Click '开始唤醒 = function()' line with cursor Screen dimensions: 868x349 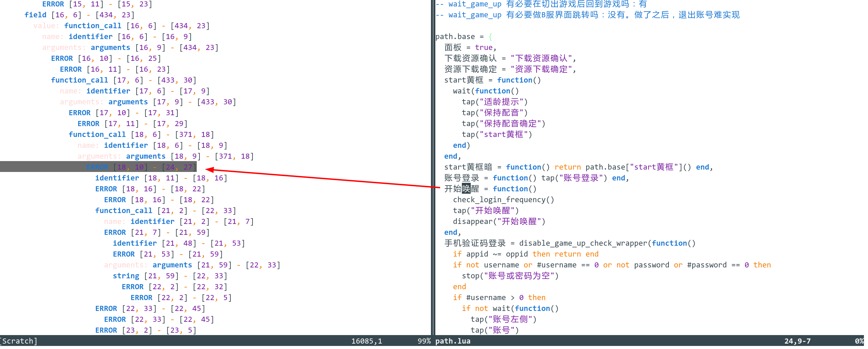(490, 189)
